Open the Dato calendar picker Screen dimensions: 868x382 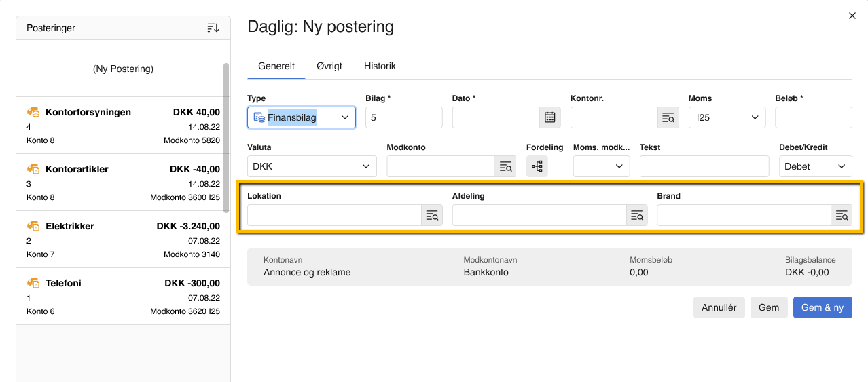click(x=550, y=117)
